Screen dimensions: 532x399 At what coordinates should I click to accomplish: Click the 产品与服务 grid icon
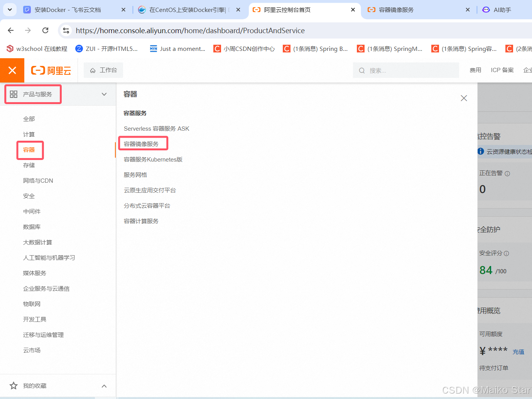pyautogui.click(x=14, y=94)
